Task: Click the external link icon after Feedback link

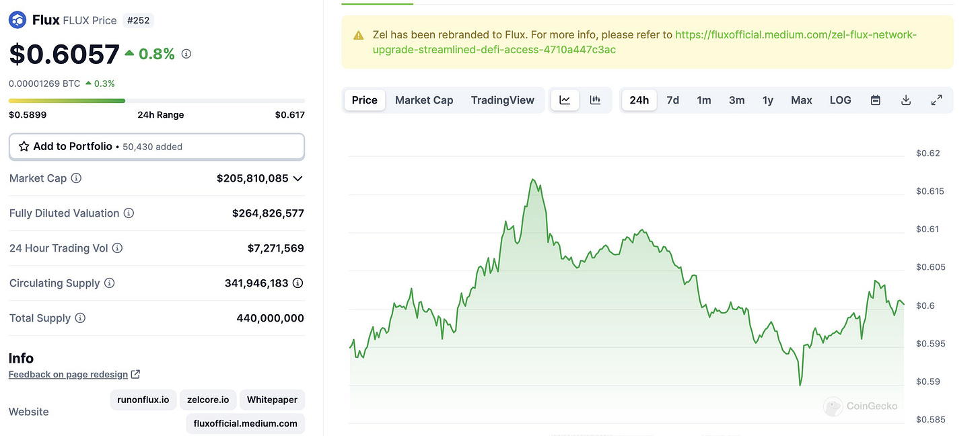Action: pyautogui.click(x=135, y=374)
